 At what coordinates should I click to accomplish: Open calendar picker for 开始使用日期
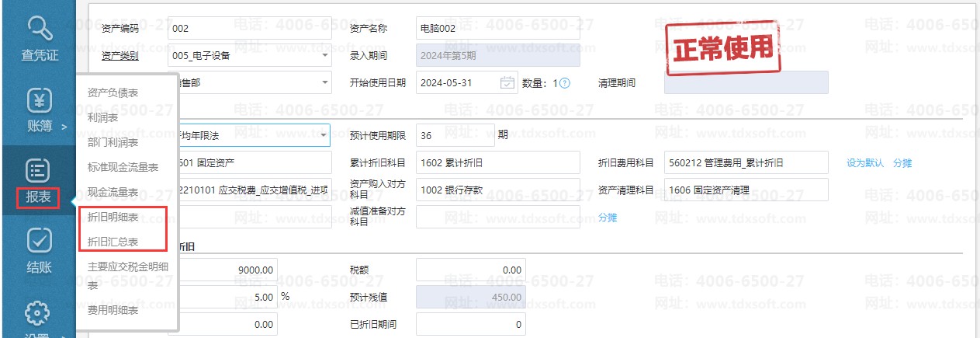[x=507, y=82]
